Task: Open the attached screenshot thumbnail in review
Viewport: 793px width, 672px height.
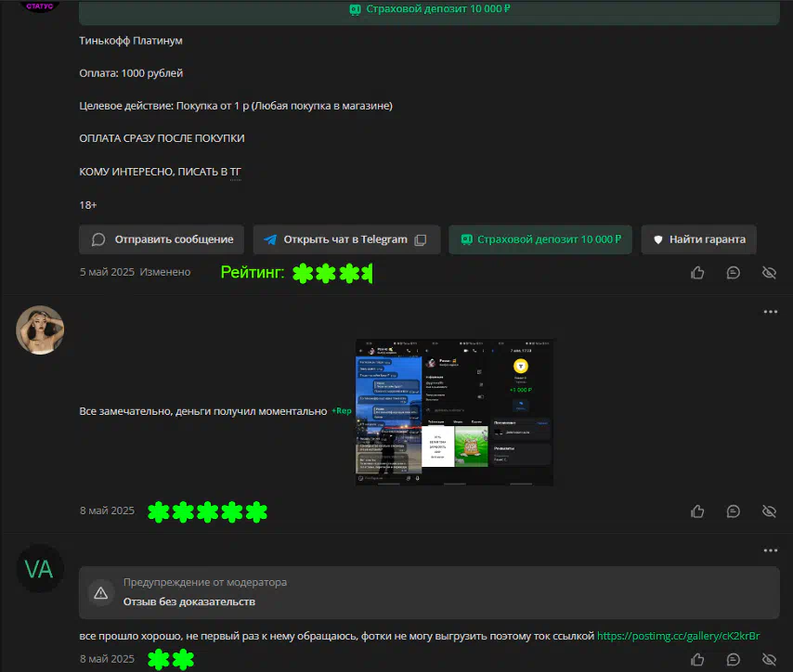Action: (x=454, y=412)
